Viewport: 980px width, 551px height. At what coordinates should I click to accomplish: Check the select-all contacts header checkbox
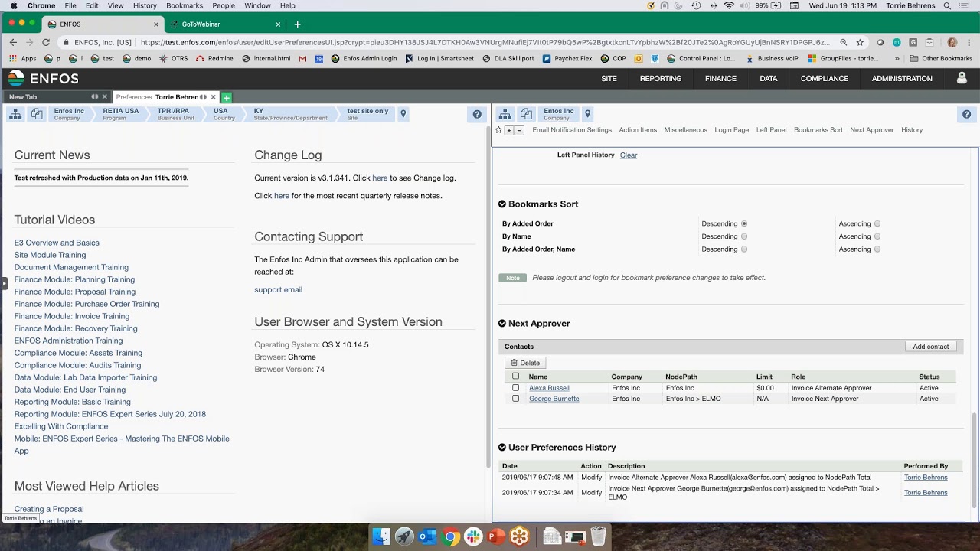tap(515, 376)
